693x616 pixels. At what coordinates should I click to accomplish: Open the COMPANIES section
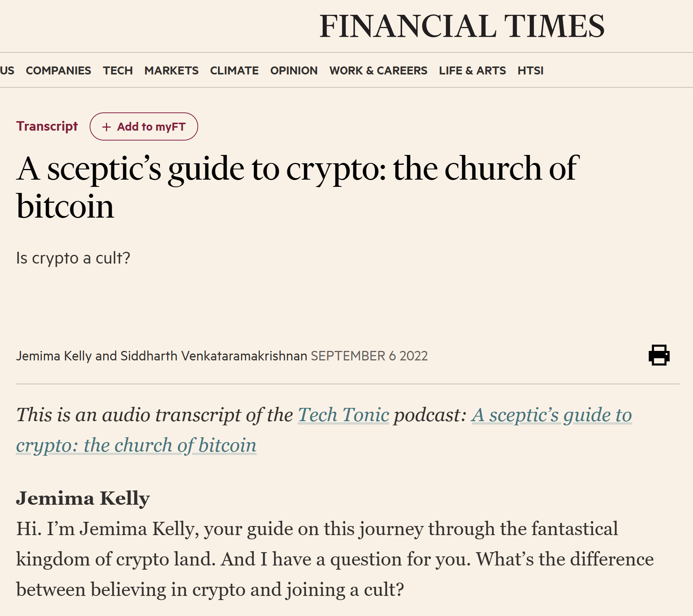[x=58, y=70]
